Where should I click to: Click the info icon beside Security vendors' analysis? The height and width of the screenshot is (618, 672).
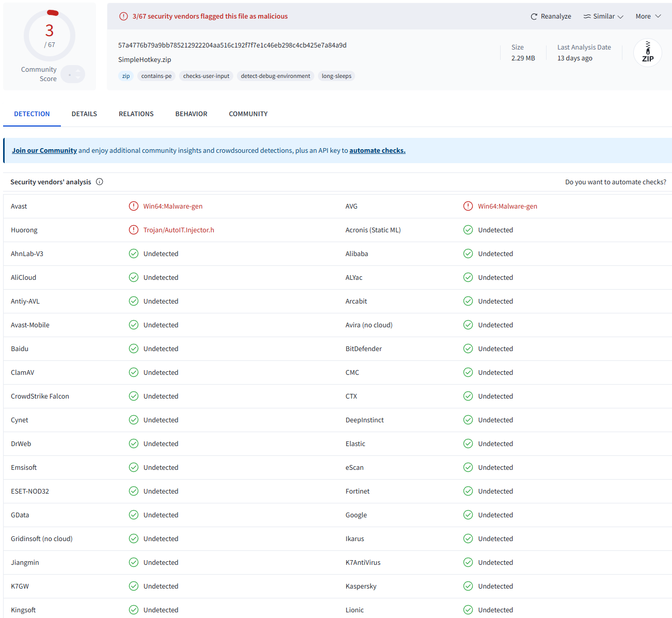[x=100, y=182]
